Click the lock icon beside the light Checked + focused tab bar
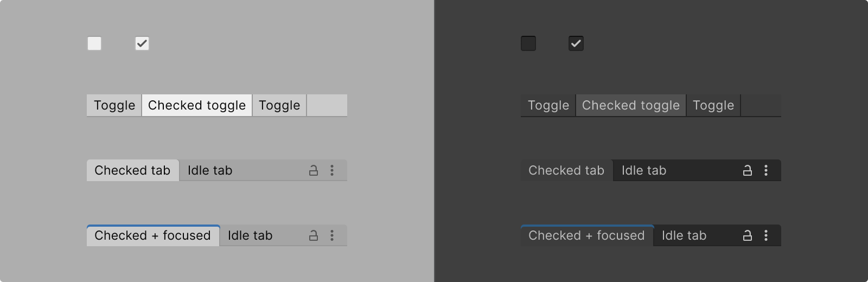This screenshot has height=282, width=868. pos(314,236)
